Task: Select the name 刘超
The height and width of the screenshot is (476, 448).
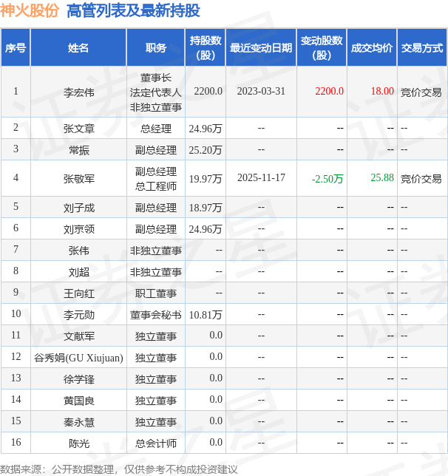Action: click(78, 272)
